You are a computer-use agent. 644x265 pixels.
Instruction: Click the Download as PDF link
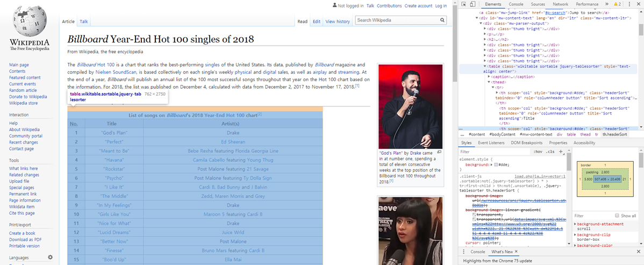[25, 240]
